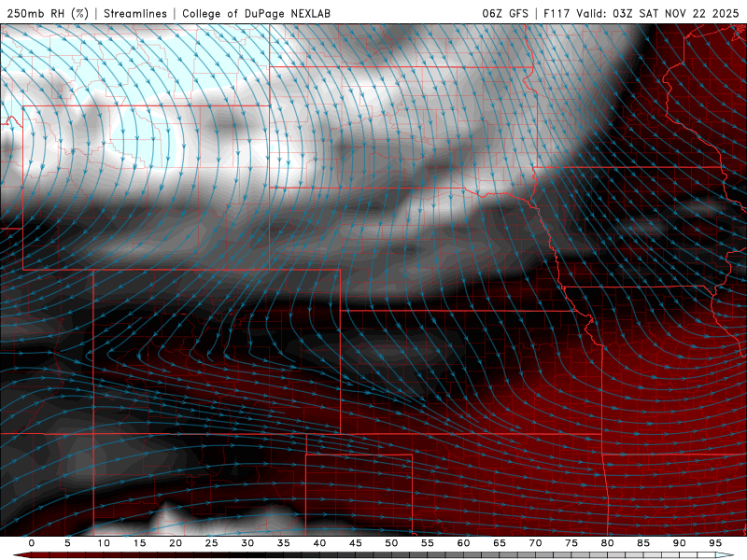
Task: Click the "80" legend value
Action: click(x=608, y=543)
